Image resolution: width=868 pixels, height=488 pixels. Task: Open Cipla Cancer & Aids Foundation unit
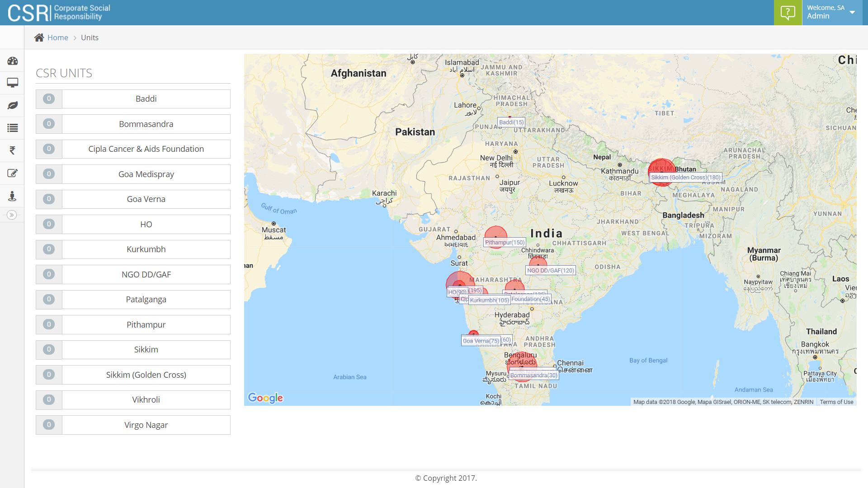click(x=146, y=149)
